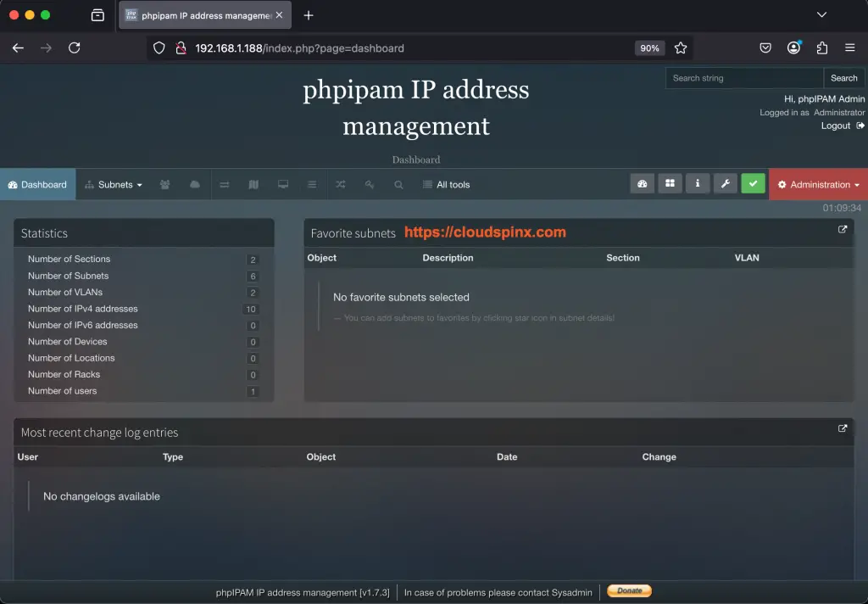The image size is (868, 604).
Task: Click the key icon in the navbar
Action: pos(370,184)
